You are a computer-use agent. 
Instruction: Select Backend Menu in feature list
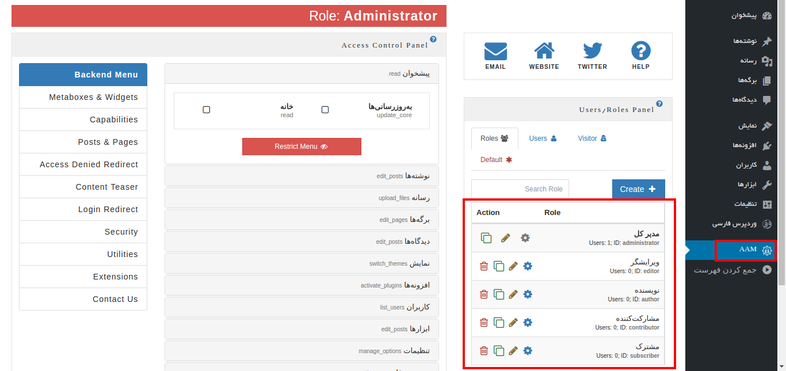pyautogui.click(x=83, y=75)
